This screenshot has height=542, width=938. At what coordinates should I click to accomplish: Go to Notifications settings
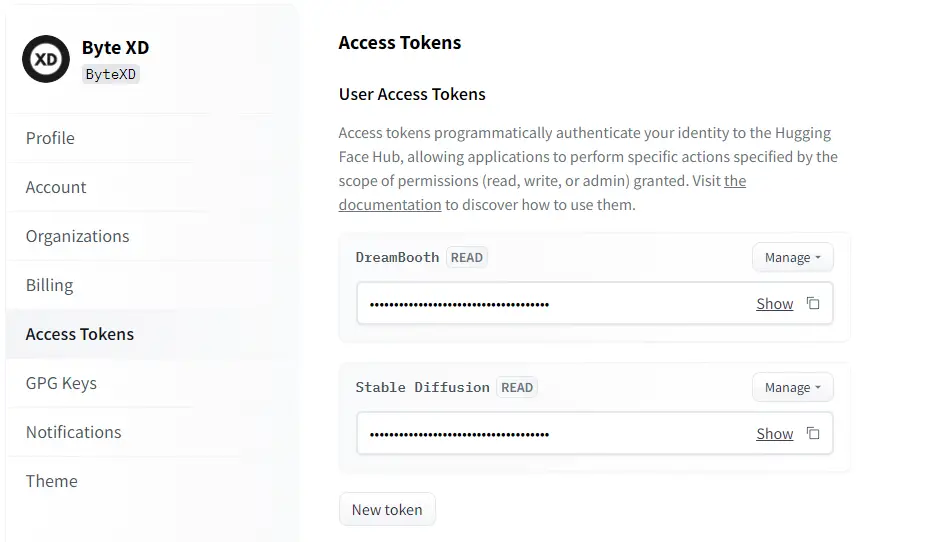(x=153, y=433)
